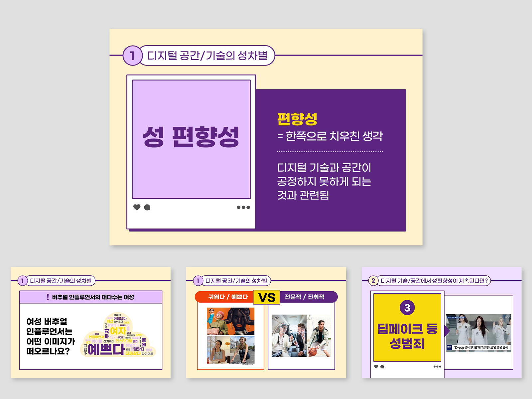Click the VS slide title 디지털 공간/기술의 성차별
This screenshot has height=399, width=532.
coord(236,281)
